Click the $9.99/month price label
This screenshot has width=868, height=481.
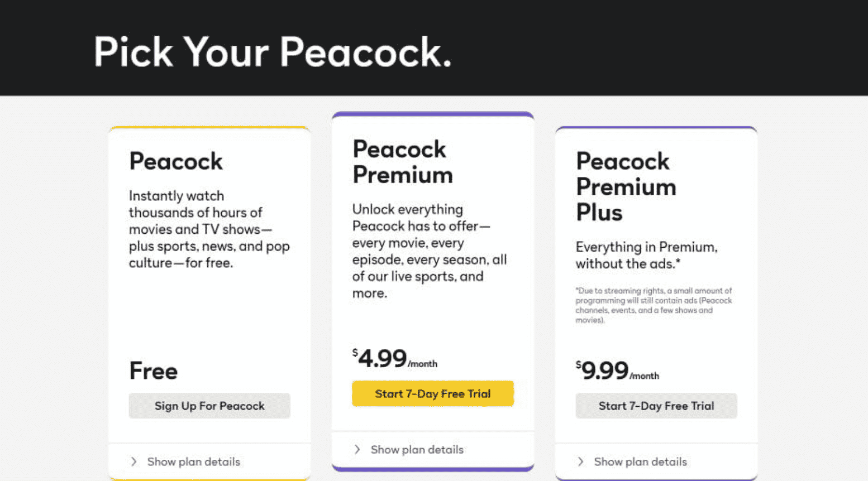click(618, 370)
